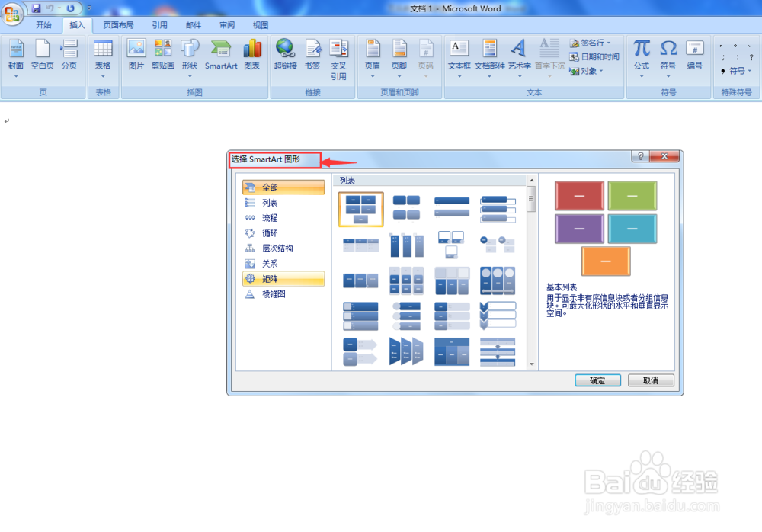Open the Omega symbol (符号) menu
The height and width of the screenshot is (532, 762).
coord(668,59)
